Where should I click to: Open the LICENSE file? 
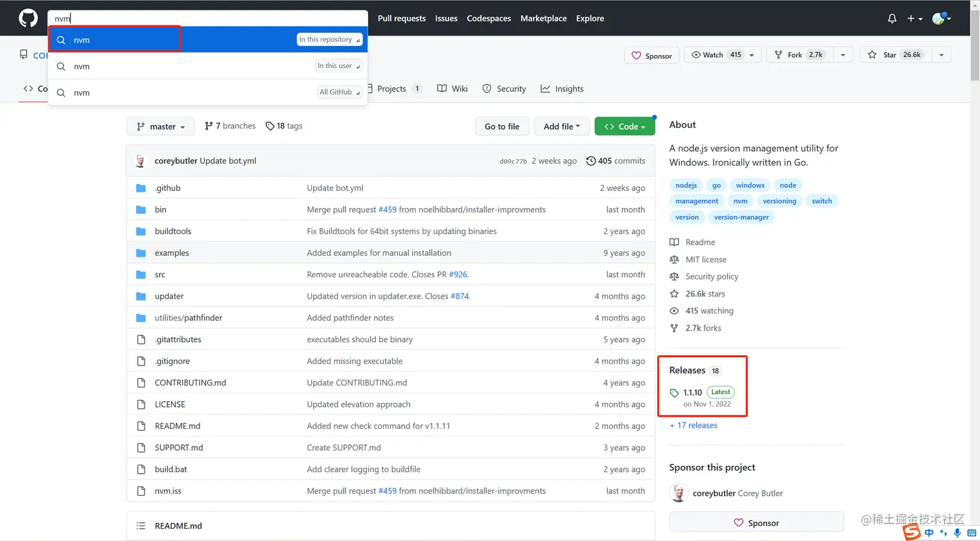click(170, 404)
